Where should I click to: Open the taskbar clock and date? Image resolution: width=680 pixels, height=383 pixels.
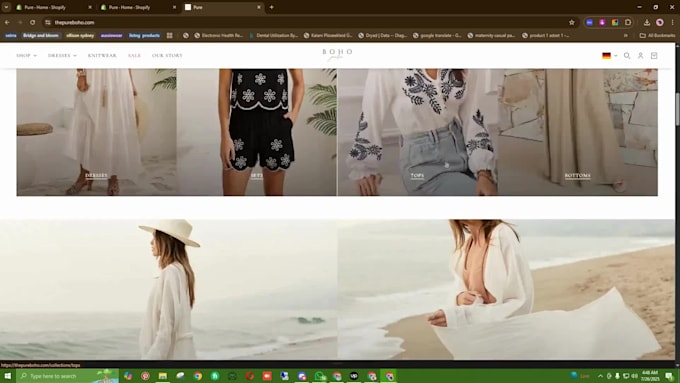(649, 376)
